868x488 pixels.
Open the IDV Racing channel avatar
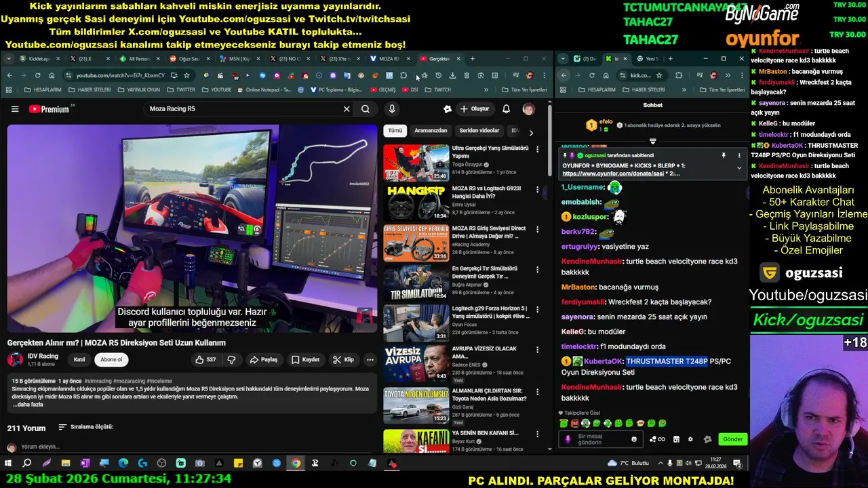(x=15, y=360)
